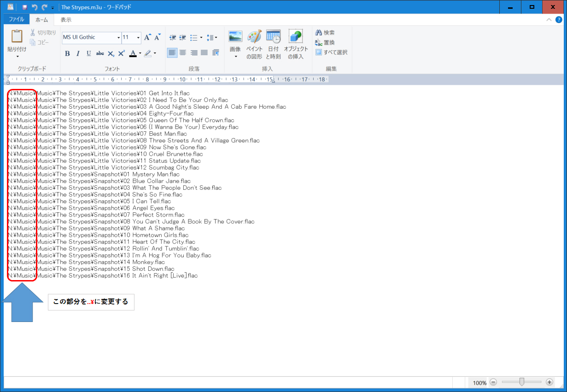Click the Save icon in the title bar

pyautogui.click(x=24, y=7)
